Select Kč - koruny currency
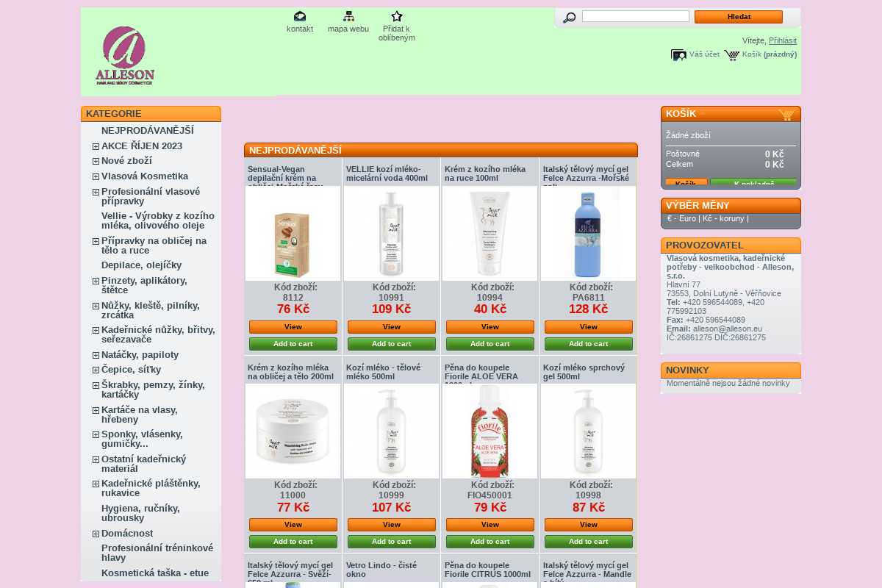Viewport: 882px width, 588px height. point(723,218)
